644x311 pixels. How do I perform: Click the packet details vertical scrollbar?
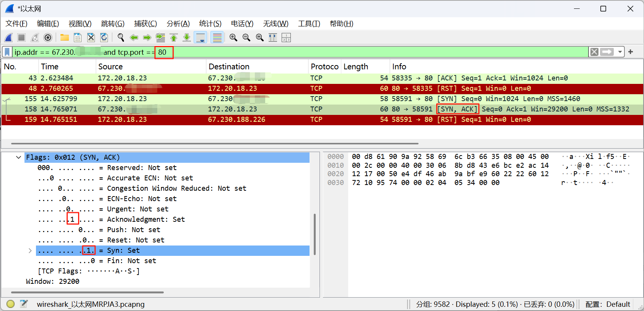tap(315, 234)
